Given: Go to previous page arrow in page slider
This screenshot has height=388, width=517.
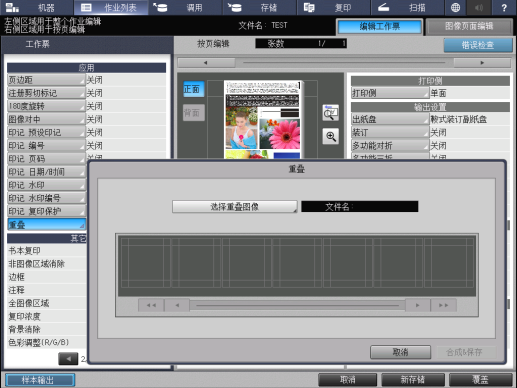Looking at the screenshot, I should tap(206, 62).
